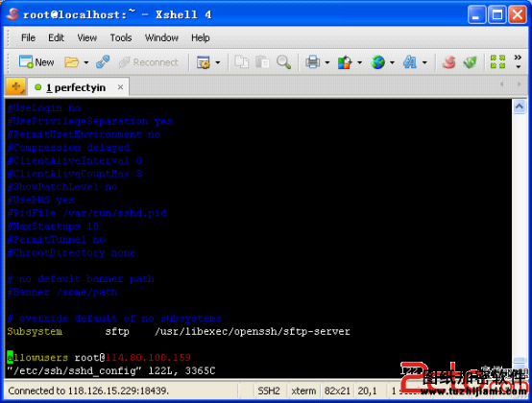The height and width of the screenshot is (403, 532).
Task: Select the 1 perfectyin session tab
Action: [76, 87]
